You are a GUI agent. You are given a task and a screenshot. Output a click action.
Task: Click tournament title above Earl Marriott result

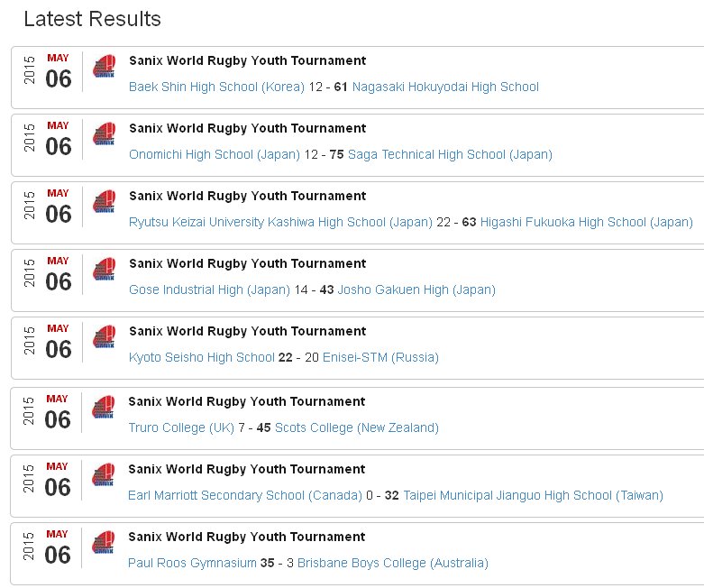tap(246, 470)
